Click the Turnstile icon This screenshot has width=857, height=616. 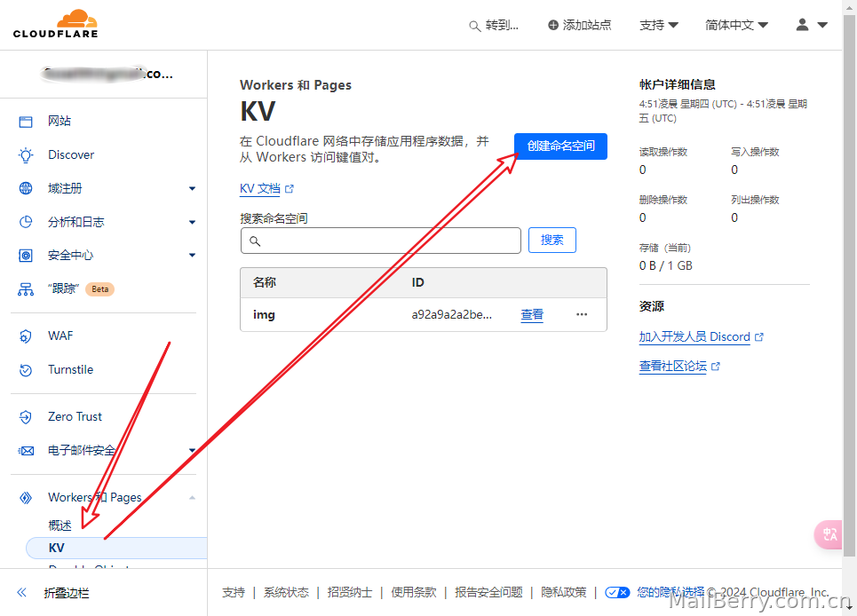pyautogui.click(x=26, y=370)
